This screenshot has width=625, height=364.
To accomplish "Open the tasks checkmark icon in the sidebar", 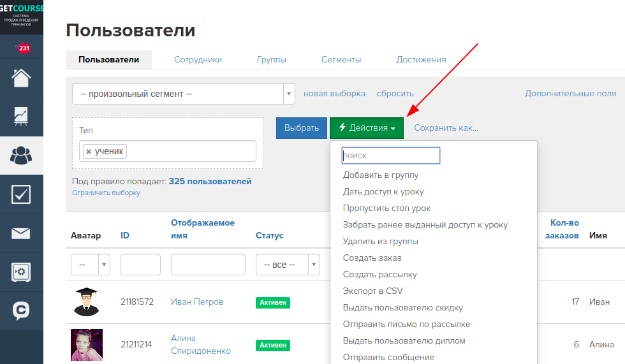I will point(21,194).
